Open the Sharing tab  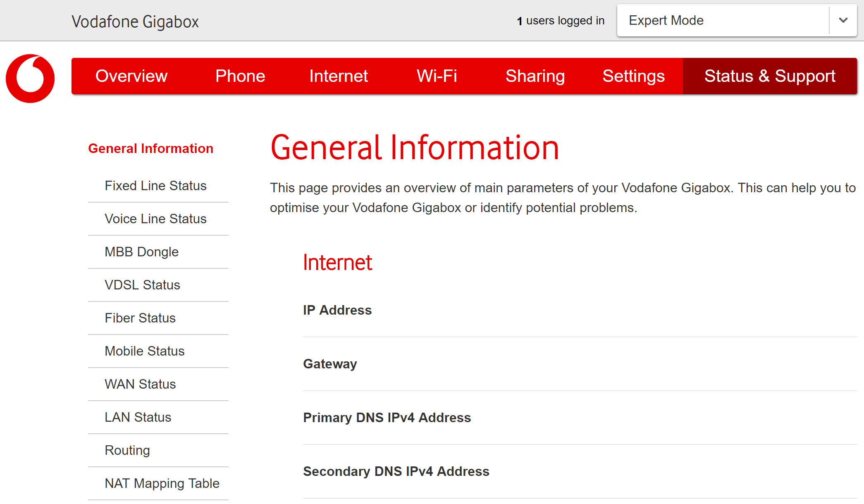(535, 76)
